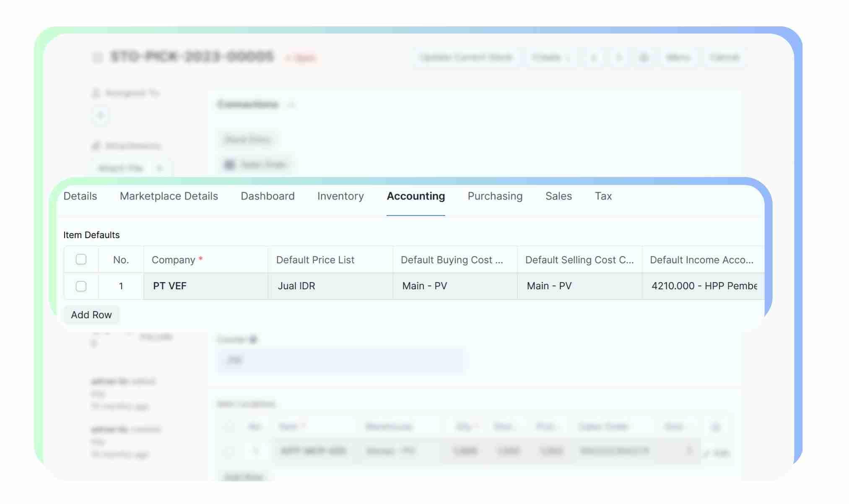Select the Accounting tab
849x504 pixels.
415,196
